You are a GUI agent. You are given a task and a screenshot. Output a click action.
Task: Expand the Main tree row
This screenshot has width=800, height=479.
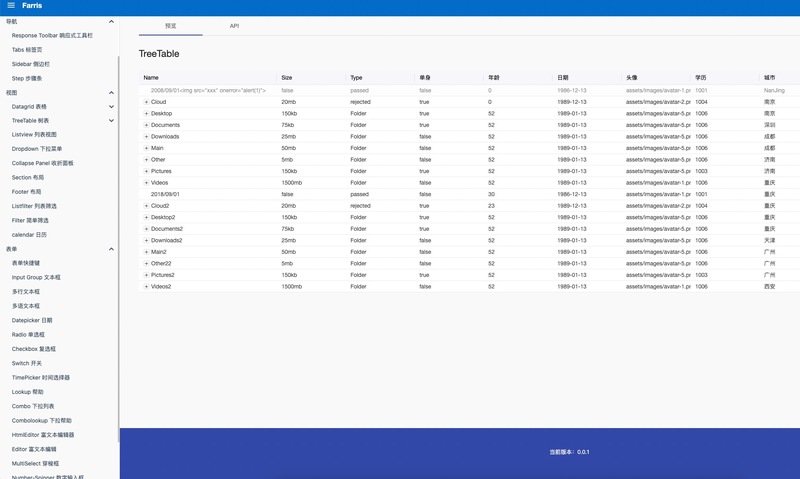click(146, 148)
